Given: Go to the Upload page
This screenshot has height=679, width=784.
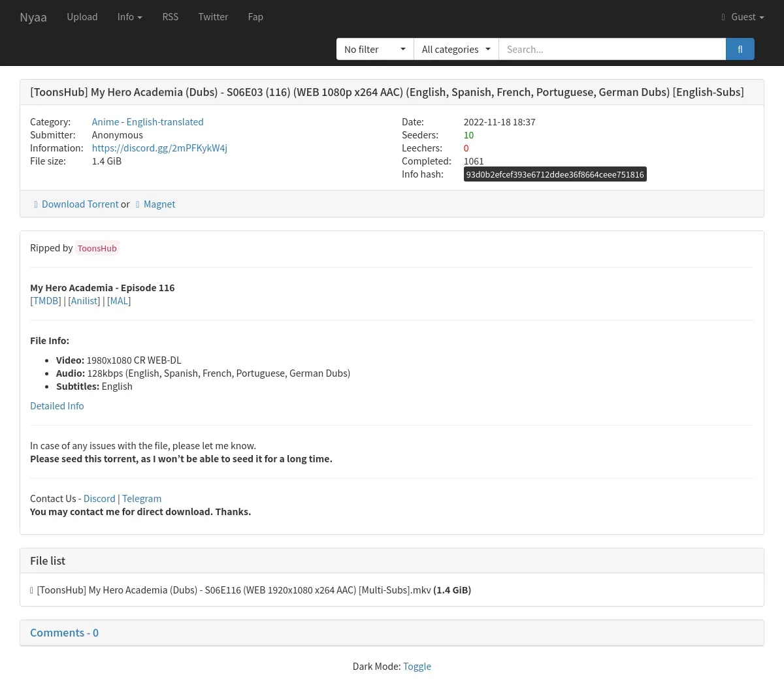Looking at the screenshot, I should pos(82,17).
